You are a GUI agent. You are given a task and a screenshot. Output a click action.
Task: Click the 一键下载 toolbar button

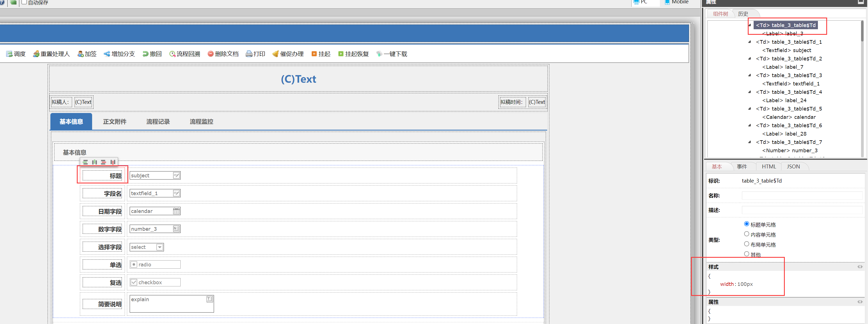coord(392,54)
